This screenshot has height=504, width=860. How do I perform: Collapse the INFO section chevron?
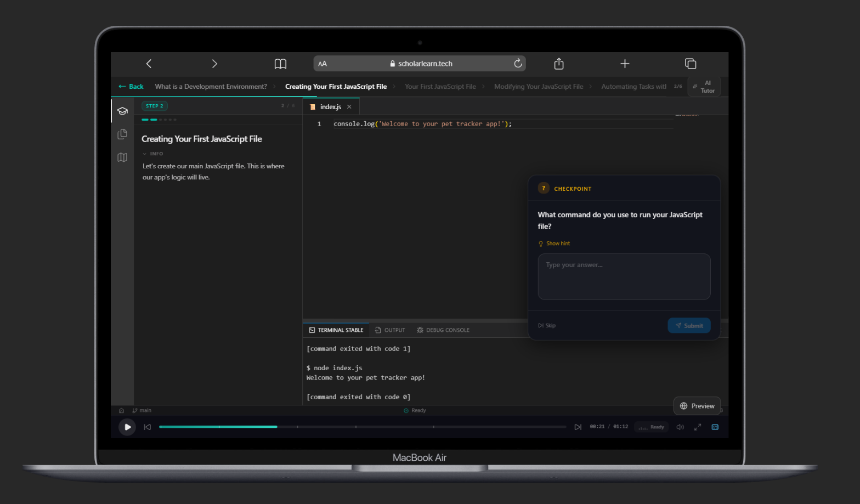point(144,154)
